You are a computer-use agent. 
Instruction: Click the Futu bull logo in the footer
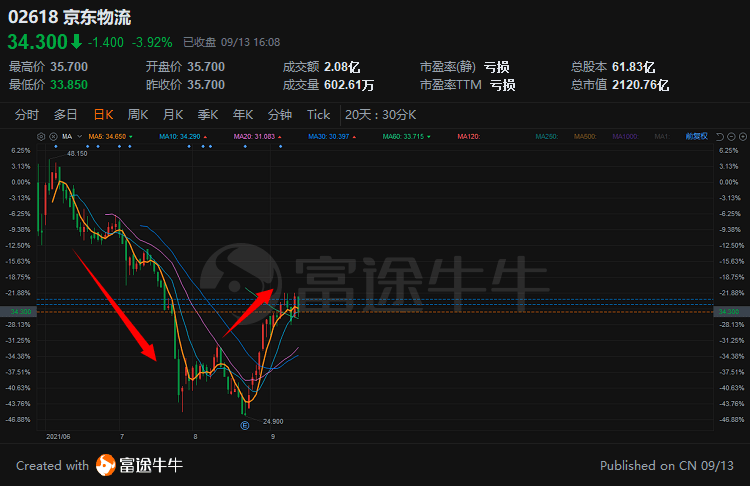coord(106,465)
